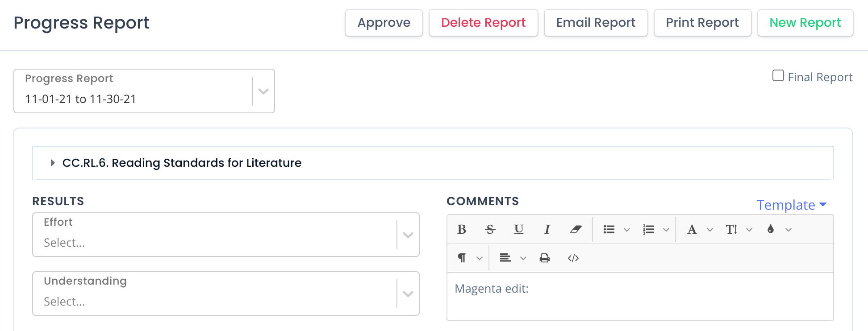Open the font size options

739,229
